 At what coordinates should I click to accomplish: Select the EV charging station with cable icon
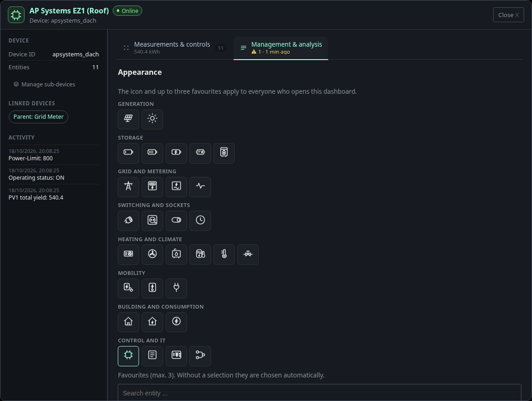tap(128, 288)
